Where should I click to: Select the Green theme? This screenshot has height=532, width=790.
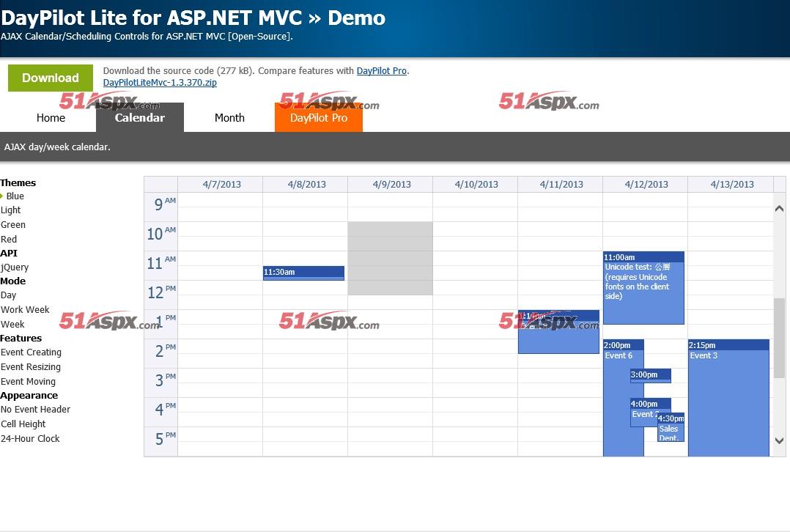click(x=13, y=225)
